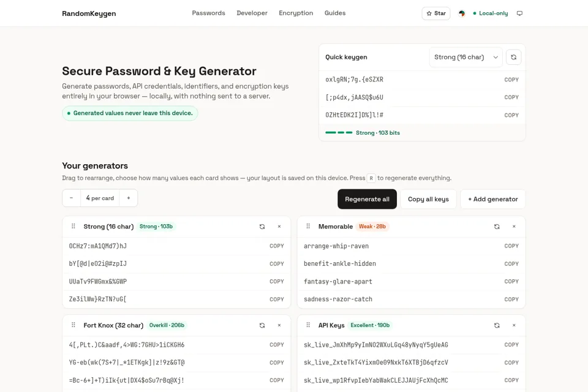Viewport: 588px width, 392px height.
Task: Refresh the Quick keygen values
Action: (513, 57)
